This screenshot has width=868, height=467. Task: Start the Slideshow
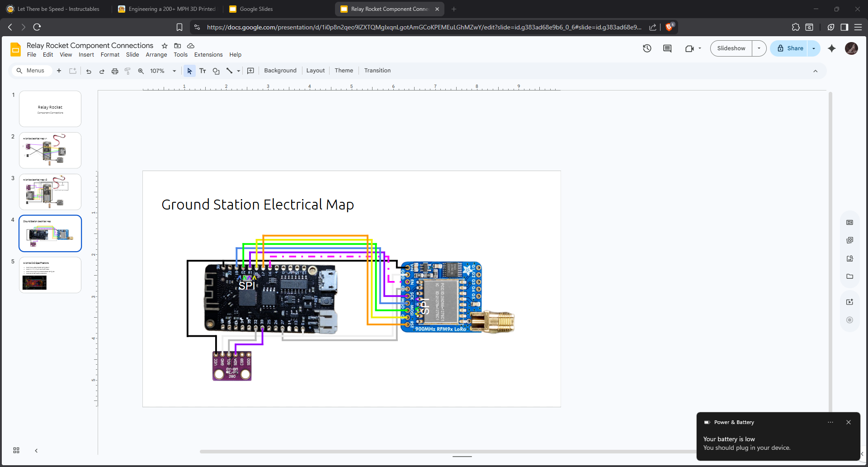point(731,48)
